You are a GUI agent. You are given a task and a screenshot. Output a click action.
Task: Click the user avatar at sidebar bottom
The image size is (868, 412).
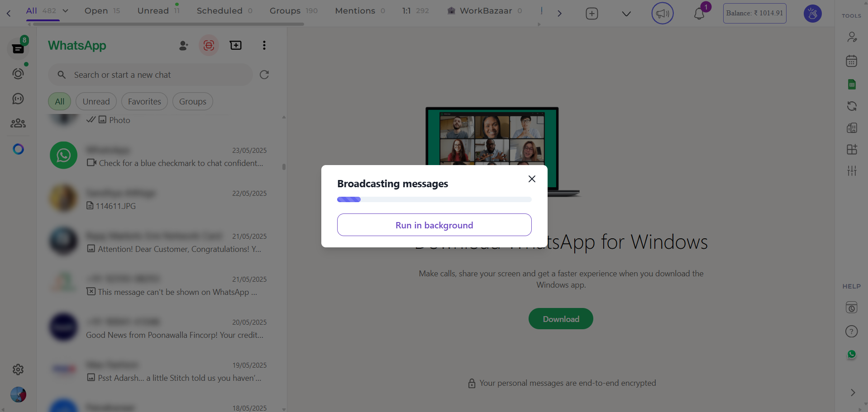[18, 394]
